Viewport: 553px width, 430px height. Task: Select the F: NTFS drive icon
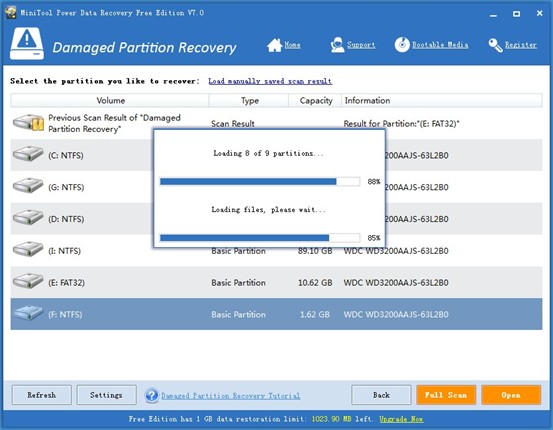pos(28,313)
